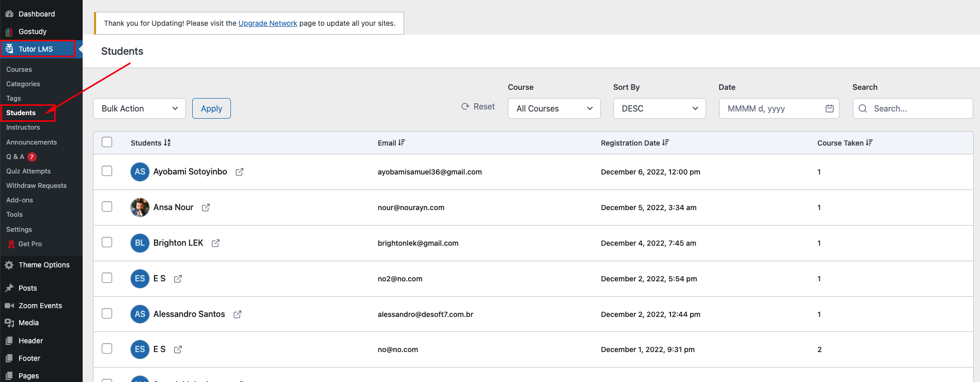Viewport: 980px width, 382px height.
Task: Click the Media icon in sidebar
Action: 9,323
